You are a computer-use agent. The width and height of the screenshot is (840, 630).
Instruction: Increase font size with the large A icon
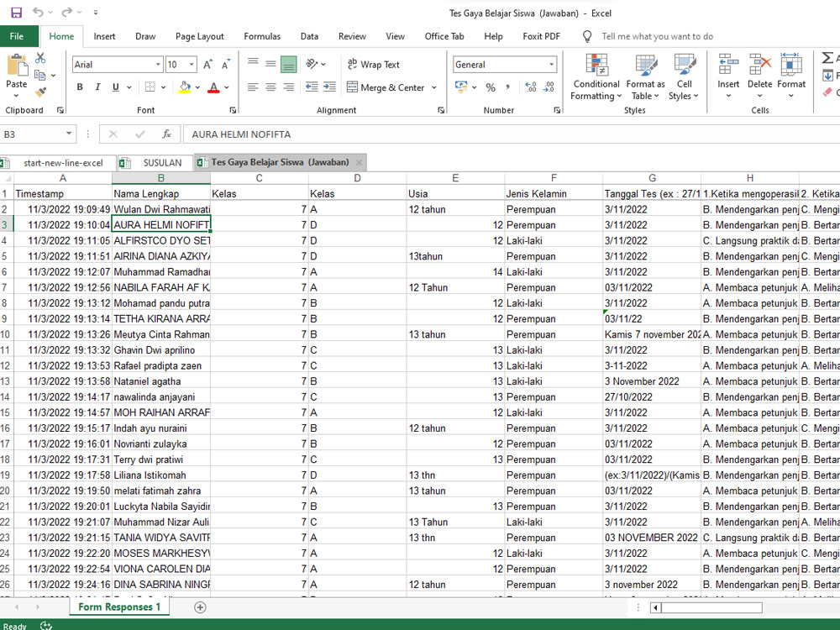point(207,65)
